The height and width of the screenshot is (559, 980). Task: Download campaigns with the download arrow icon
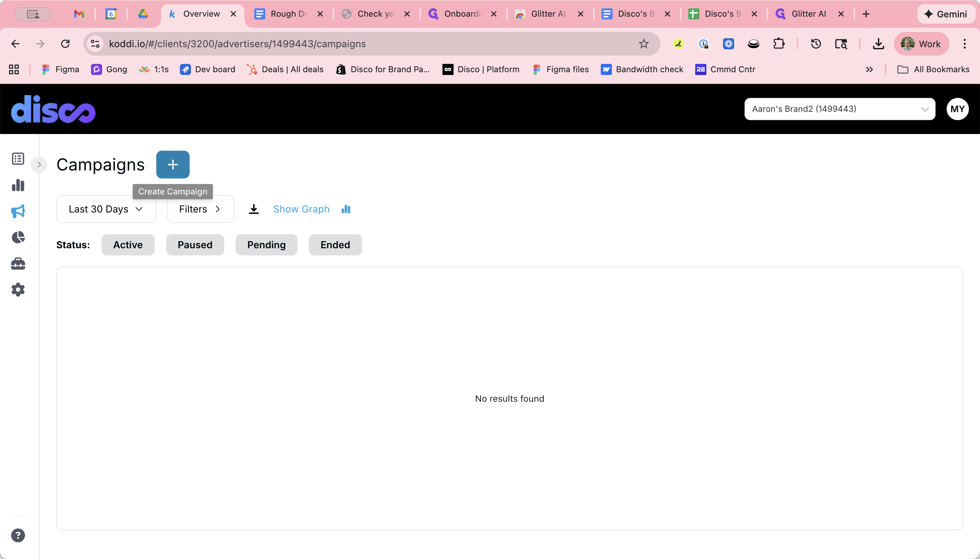pyautogui.click(x=254, y=209)
